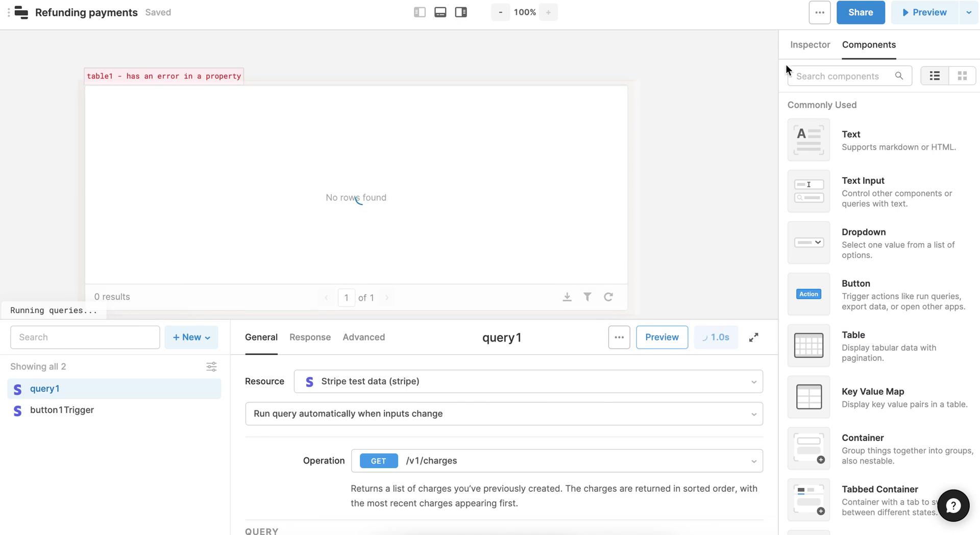Focus the Search components field
Screen dimensions: 980x535
tap(849, 76)
